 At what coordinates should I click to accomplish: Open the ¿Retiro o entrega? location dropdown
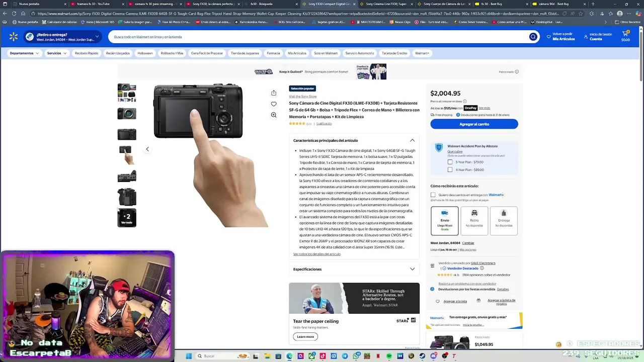[x=63, y=37]
